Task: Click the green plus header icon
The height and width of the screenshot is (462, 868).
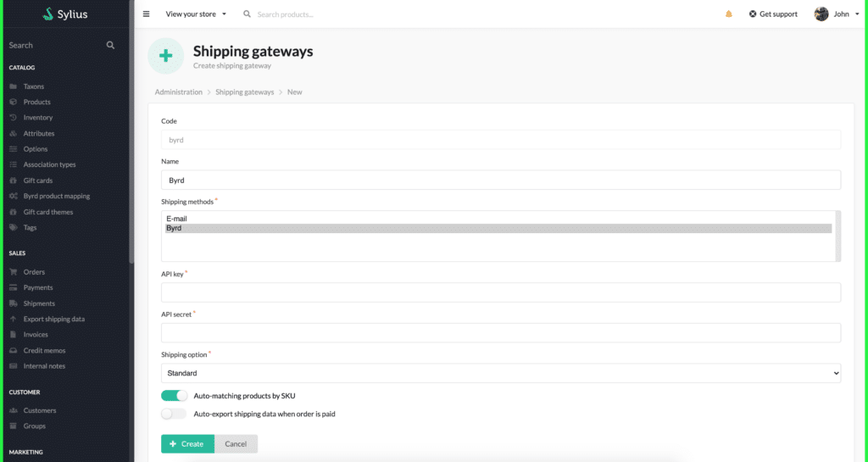Action: coord(165,56)
